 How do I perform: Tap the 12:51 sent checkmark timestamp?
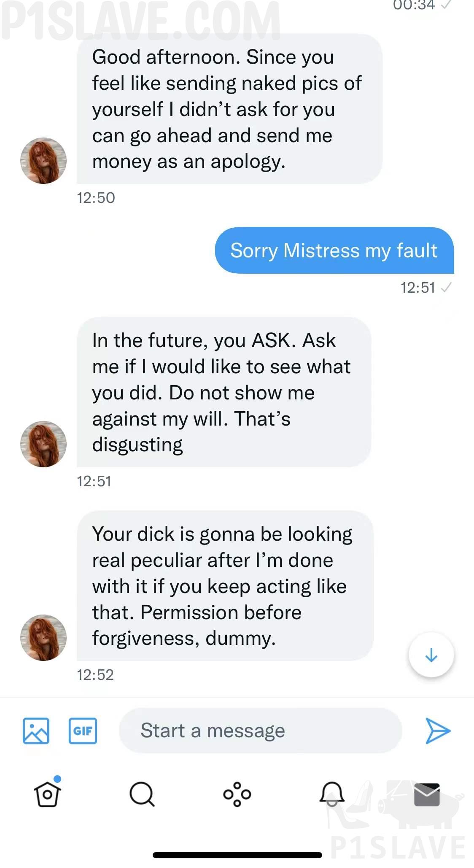click(426, 288)
